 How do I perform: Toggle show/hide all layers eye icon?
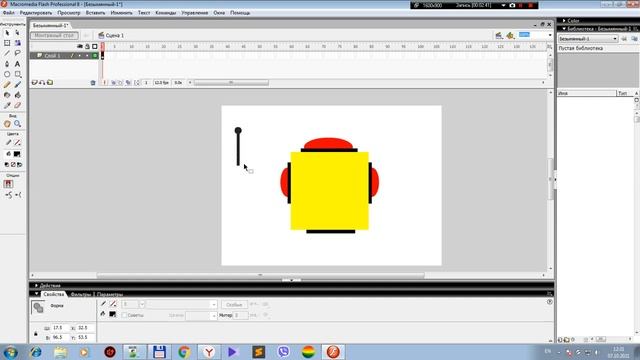pyautogui.click(x=80, y=47)
